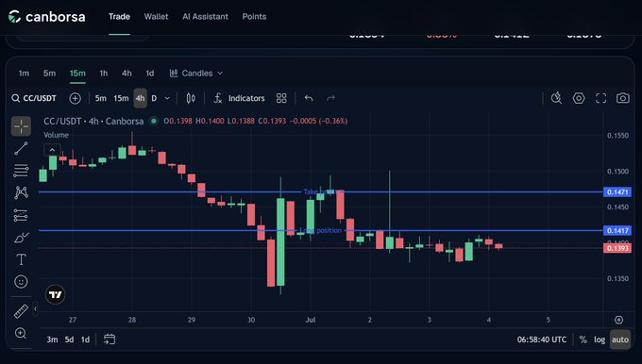Select the highlighted 15m timeframe in top row
The image size is (642, 364).
coord(77,74)
